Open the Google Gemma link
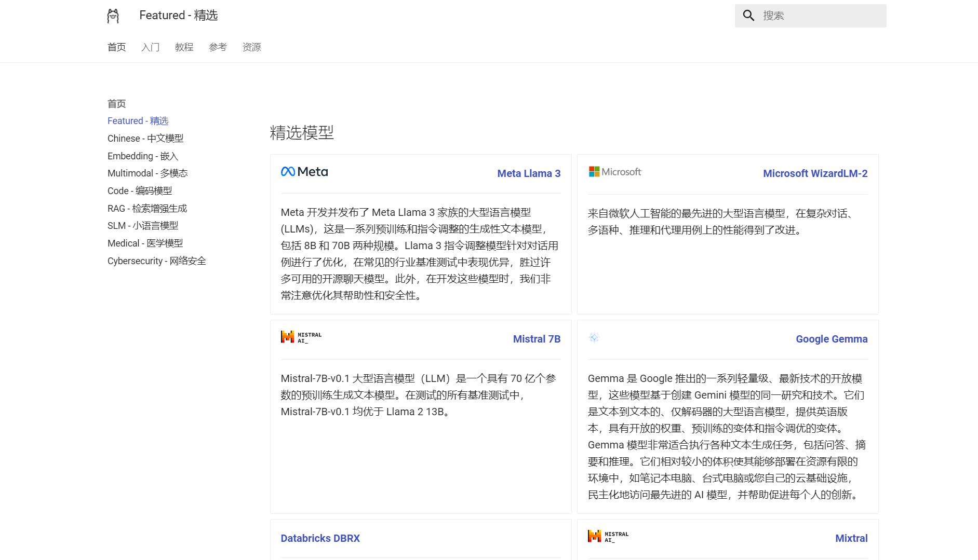Viewport: 978px width, 560px height. tap(832, 339)
